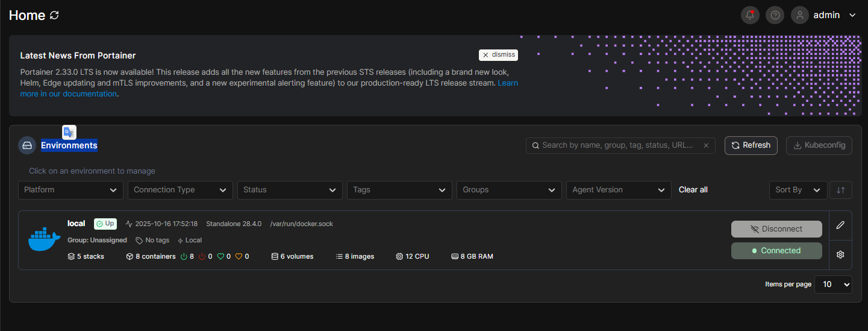Expand the Platform filter dropdown
Screen dimensions: 868x331
pos(70,190)
